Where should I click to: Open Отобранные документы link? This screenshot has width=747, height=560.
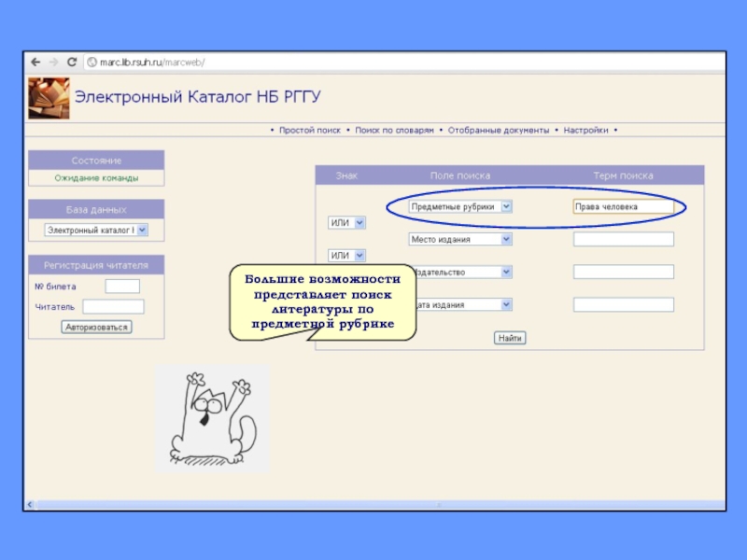click(x=499, y=130)
